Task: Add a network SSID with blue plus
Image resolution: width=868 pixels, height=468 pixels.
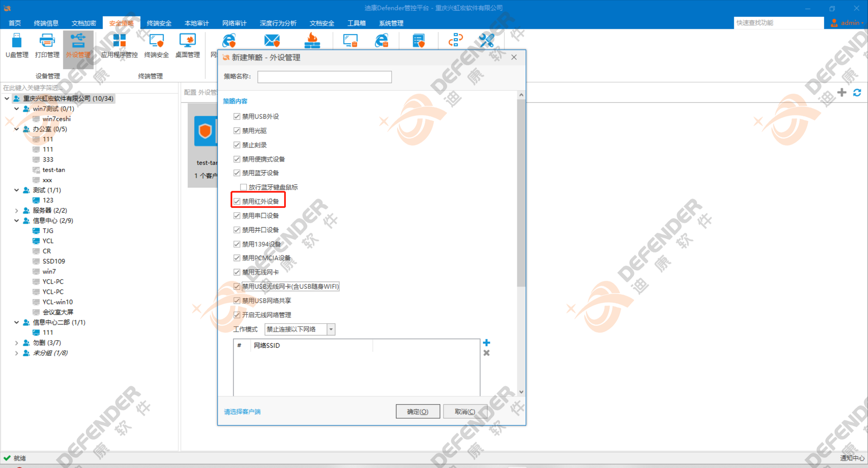Action: pos(486,343)
